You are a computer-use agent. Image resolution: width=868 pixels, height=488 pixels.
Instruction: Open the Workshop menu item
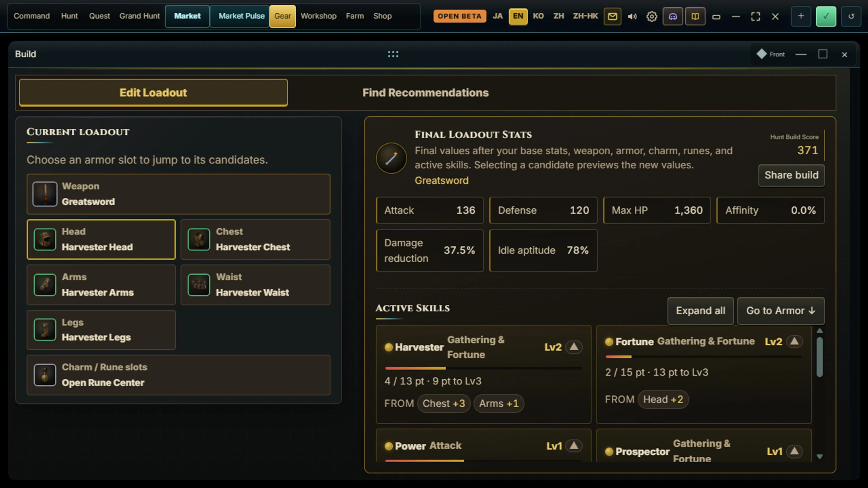click(x=318, y=16)
